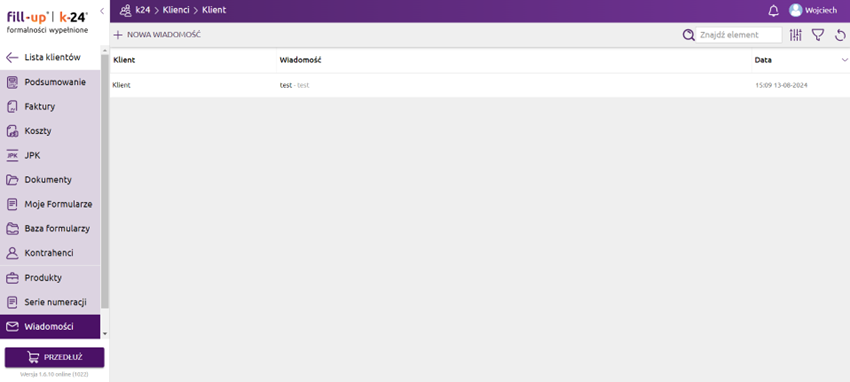
Task: Sort by the Data column header
Action: click(x=763, y=60)
